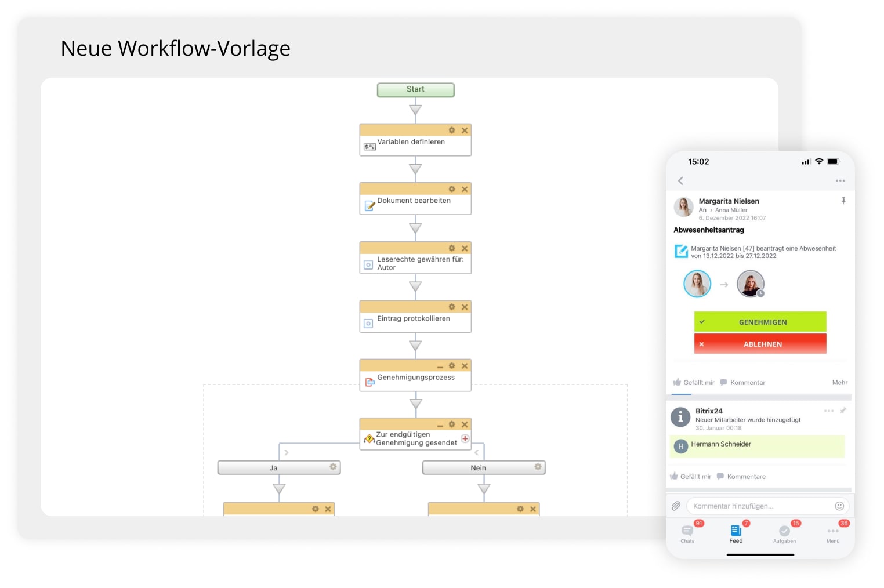884x588 pixels.
Task: Click the Dokument bearbeiten activity icon
Action: point(369,205)
